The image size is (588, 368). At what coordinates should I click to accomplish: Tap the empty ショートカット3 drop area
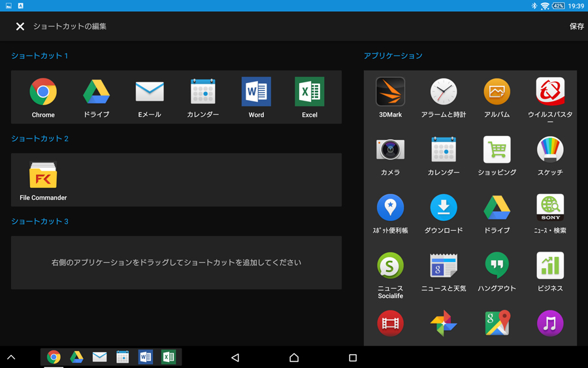[176, 263]
